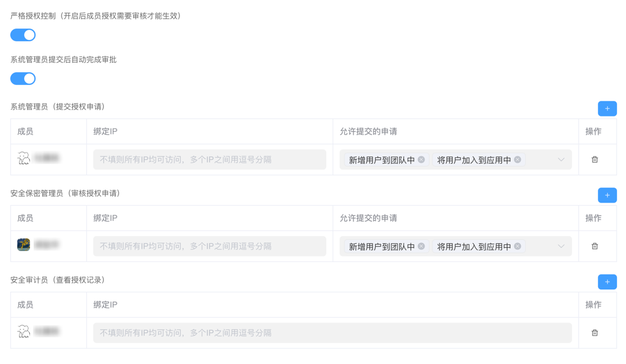This screenshot has width=626, height=364.
Task: Add a new 安全保密管理员 member
Action: pyautogui.click(x=606, y=196)
